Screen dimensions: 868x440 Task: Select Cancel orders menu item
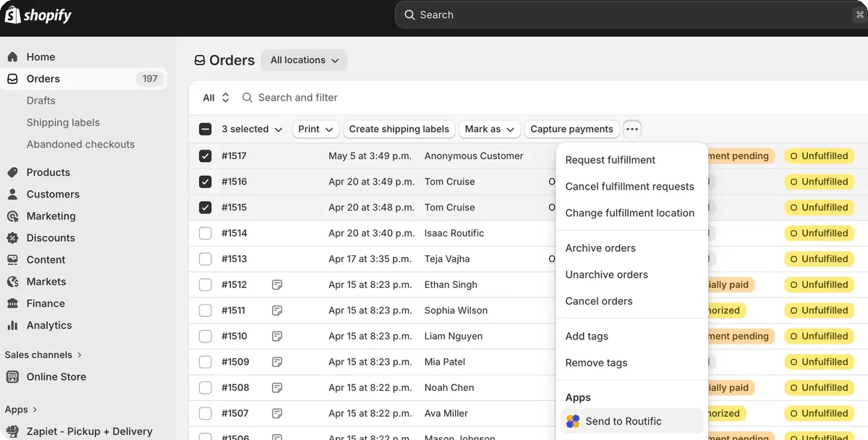pyautogui.click(x=599, y=301)
